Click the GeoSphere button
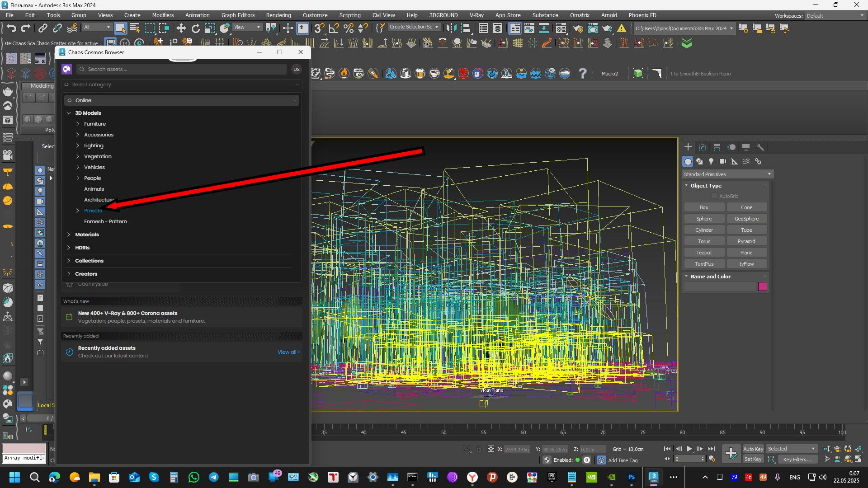868x488 pixels. click(x=746, y=219)
